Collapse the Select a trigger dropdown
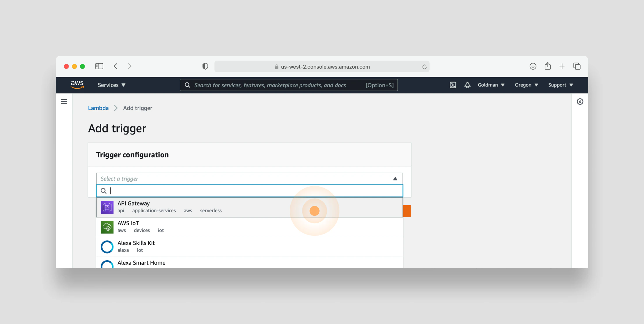 pyautogui.click(x=249, y=179)
